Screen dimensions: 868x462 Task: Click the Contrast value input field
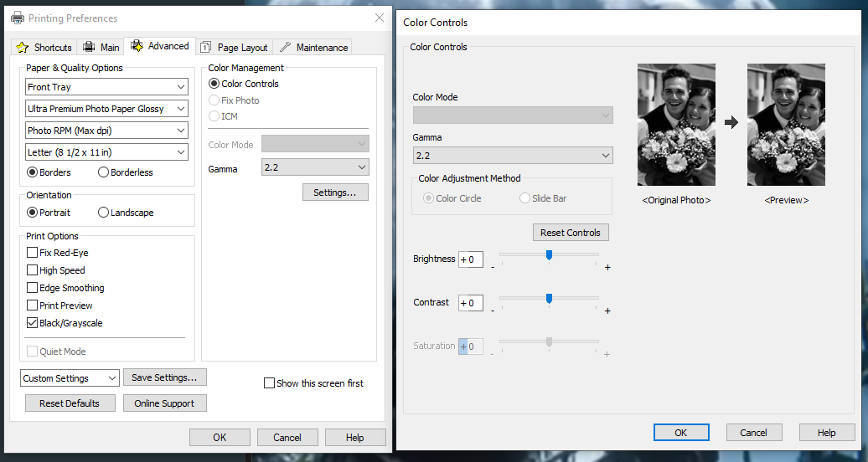pyautogui.click(x=471, y=303)
